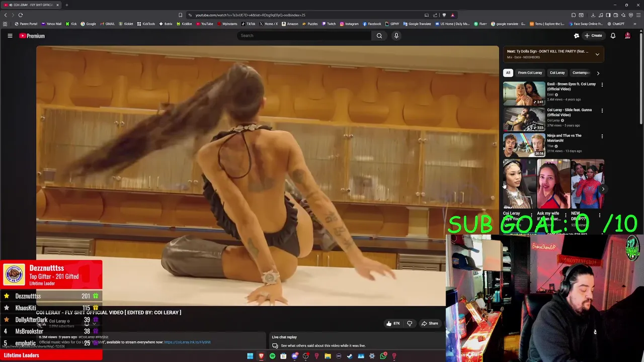Open Steam from the taskbar
Image resolution: width=644 pixels, height=362 pixels.
pyautogui.click(x=350, y=356)
